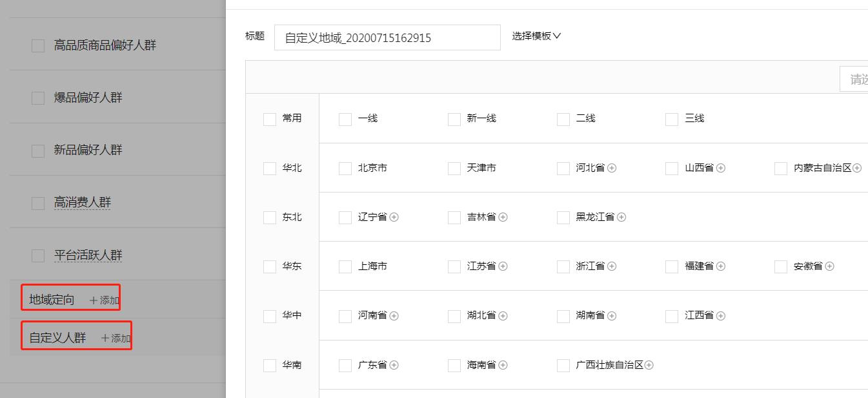Click 添加 next to 自定义人群
Image resolution: width=868 pixels, height=398 pixels.
coord(115,337)
